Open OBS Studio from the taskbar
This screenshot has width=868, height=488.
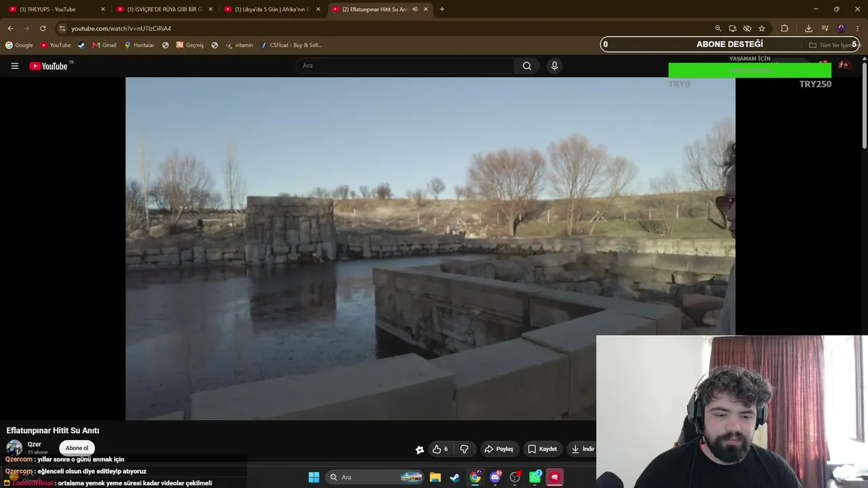(x=515, y=477)
